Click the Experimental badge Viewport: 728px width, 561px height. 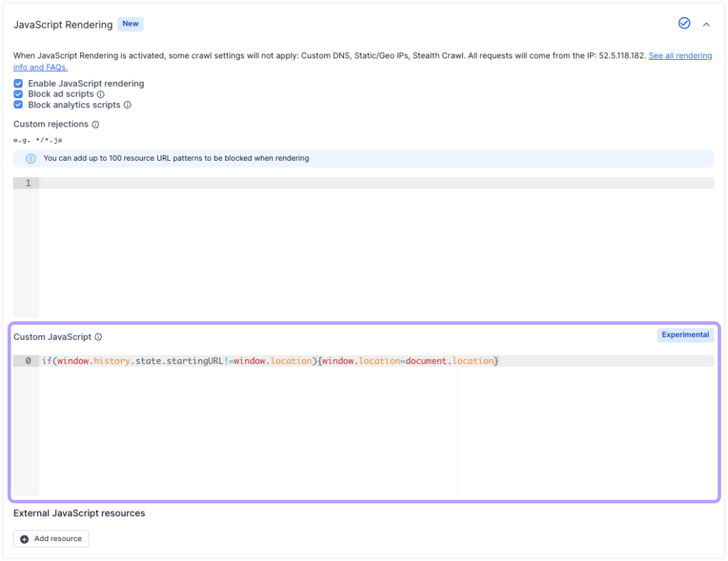pos(685,335)
